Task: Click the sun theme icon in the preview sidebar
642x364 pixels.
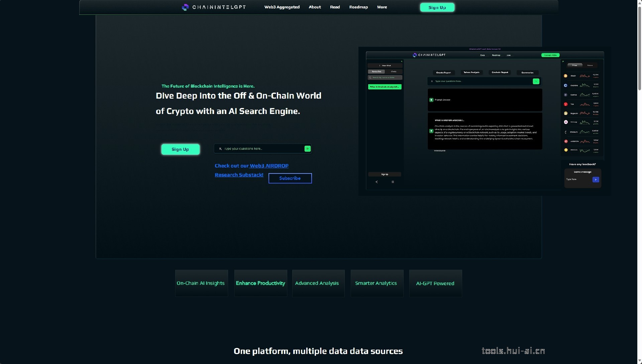Action: [x=393, y=182]
